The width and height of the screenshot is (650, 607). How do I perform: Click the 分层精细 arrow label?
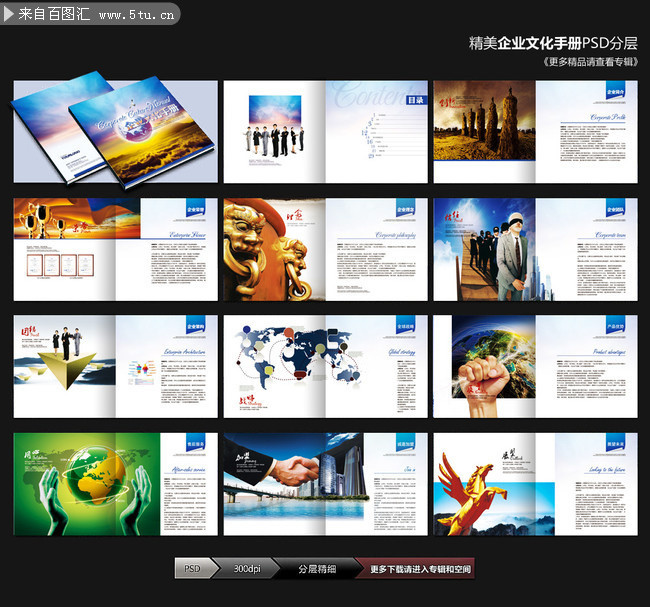[x=317, y=569]
